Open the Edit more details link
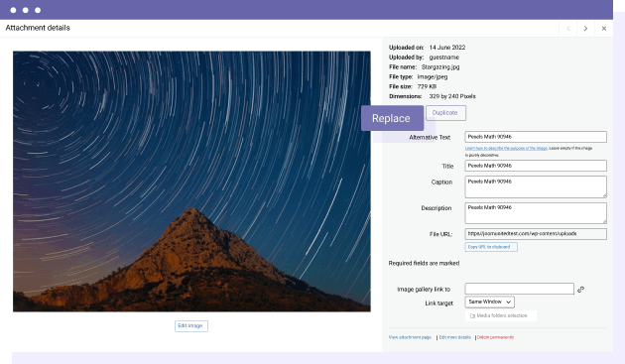 [x=454, y=337]
